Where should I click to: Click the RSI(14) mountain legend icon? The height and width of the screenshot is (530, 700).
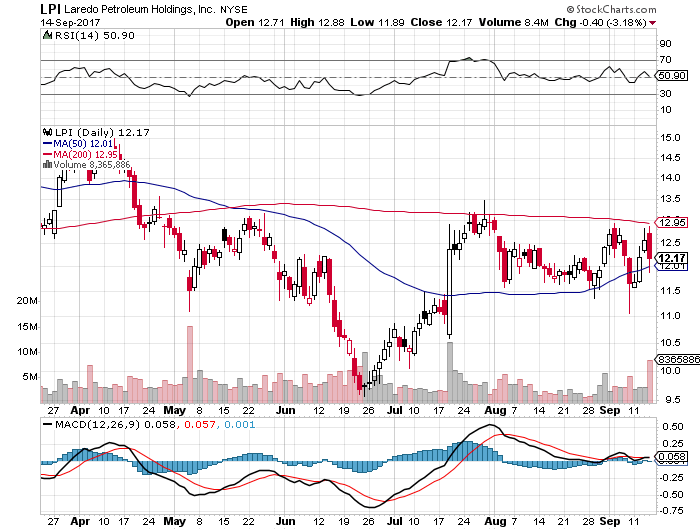(44, 36)
